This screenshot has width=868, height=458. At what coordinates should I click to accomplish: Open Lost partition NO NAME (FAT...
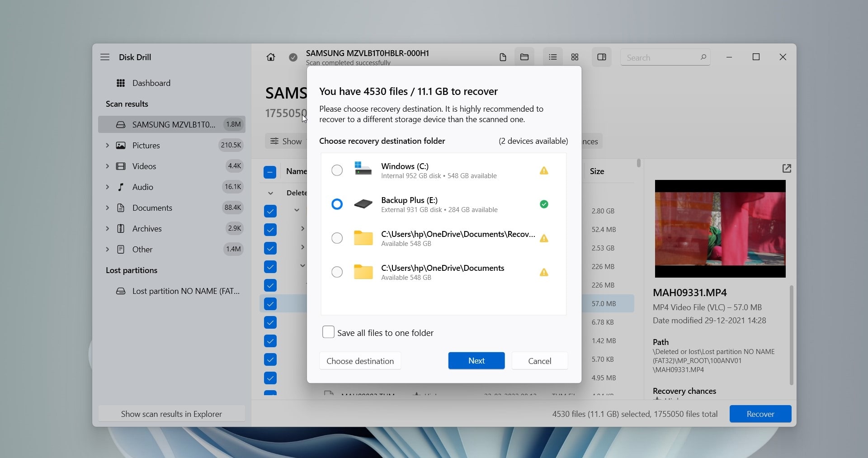172,291
